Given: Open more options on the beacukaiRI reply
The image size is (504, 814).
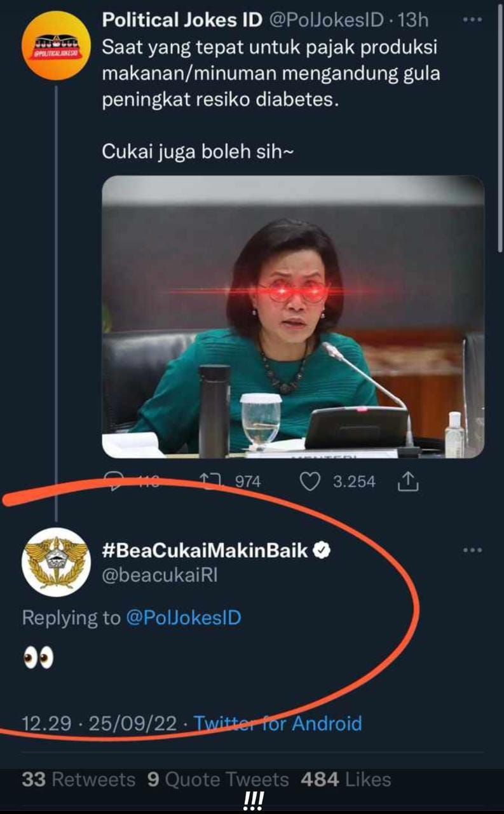Looking at the screenshot, I should click(x=472, y=551).
